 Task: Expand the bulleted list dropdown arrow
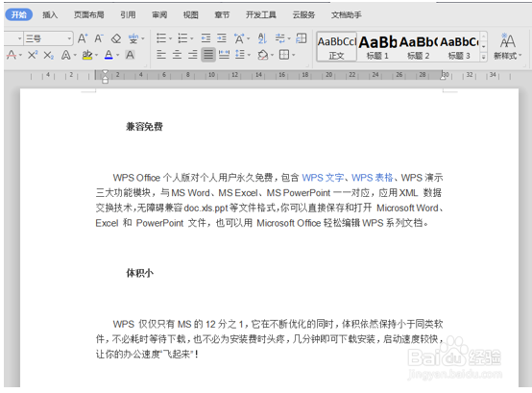click(x=170, y=38)
